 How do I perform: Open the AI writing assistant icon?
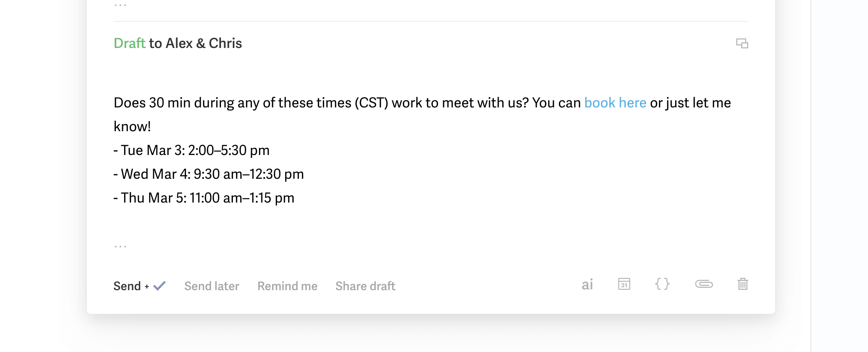pyautogui.click(x=587, y=285)
